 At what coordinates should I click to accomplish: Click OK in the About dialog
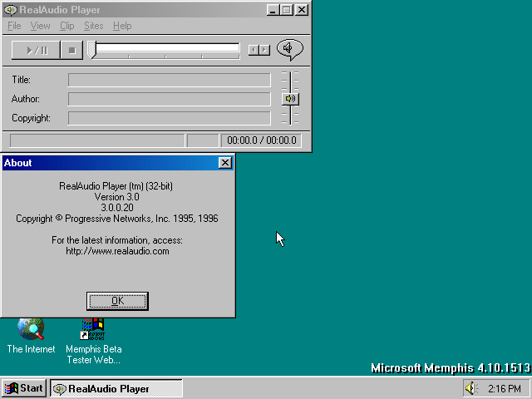click(117, 301)
